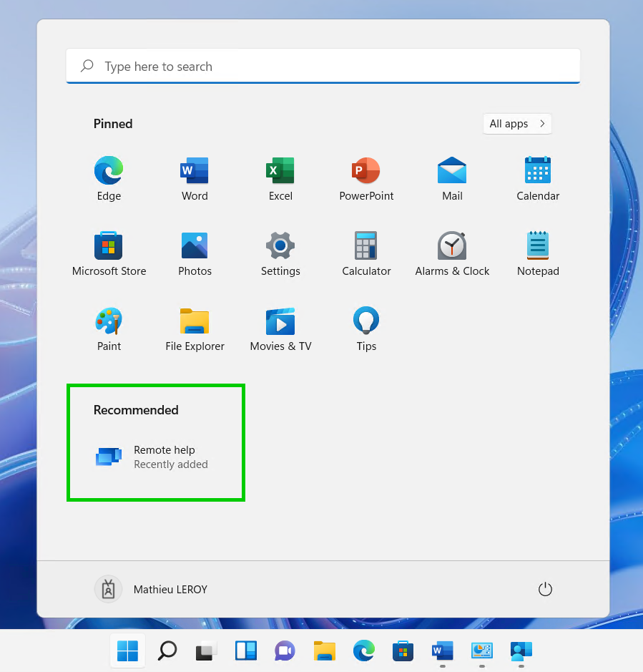The width and height of the screenshot is (643, 672).
Task: Click the "Type here to search" box
Action: tap(323, 66)
